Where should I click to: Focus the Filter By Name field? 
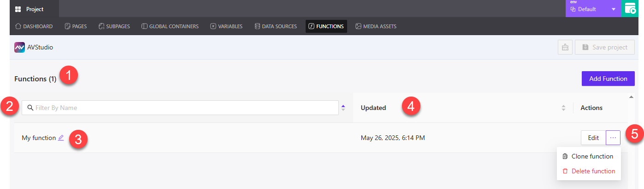pos(180,108)
